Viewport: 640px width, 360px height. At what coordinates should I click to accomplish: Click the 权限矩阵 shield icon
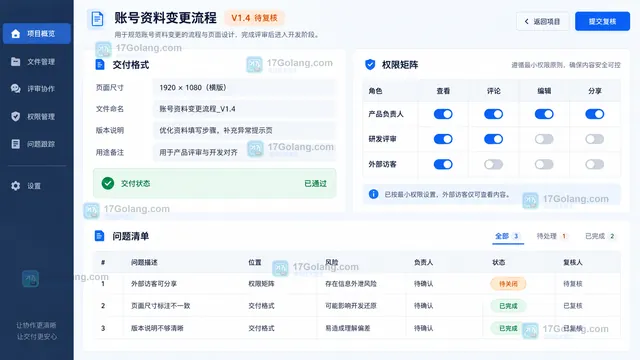coord(370,64)
